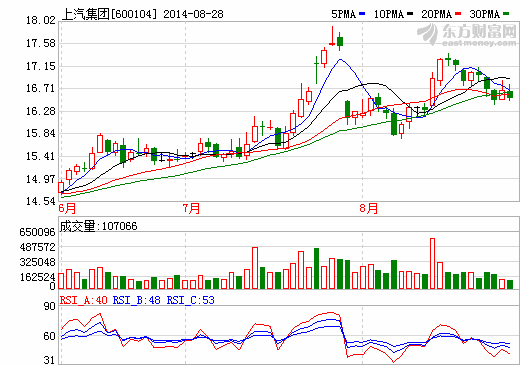Click the 6月 month axis label
Viewport: 520px width, 365px height.
(x=67, y=208)
